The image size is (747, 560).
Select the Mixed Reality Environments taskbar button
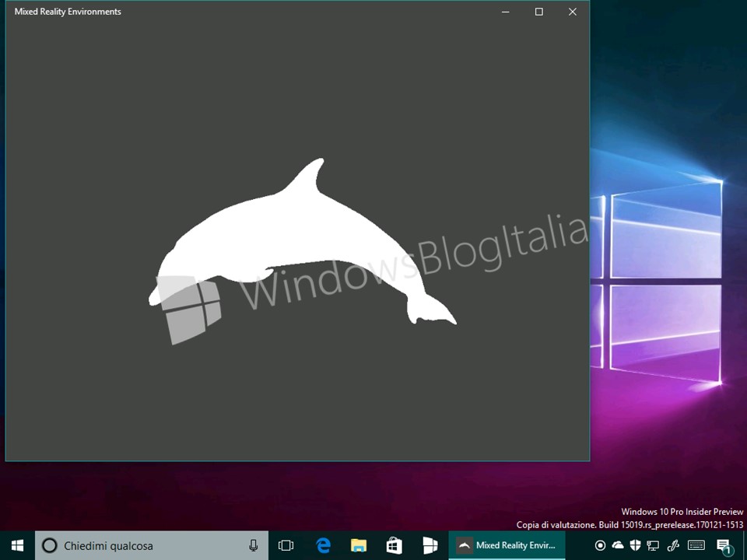click(507, 545)
